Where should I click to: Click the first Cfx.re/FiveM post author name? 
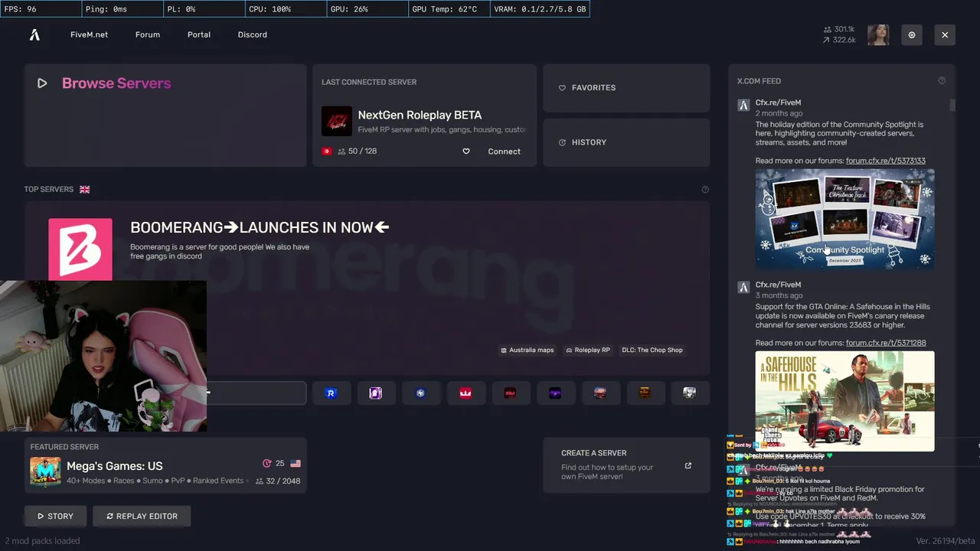pyautogui.click(x=778, y=103)
